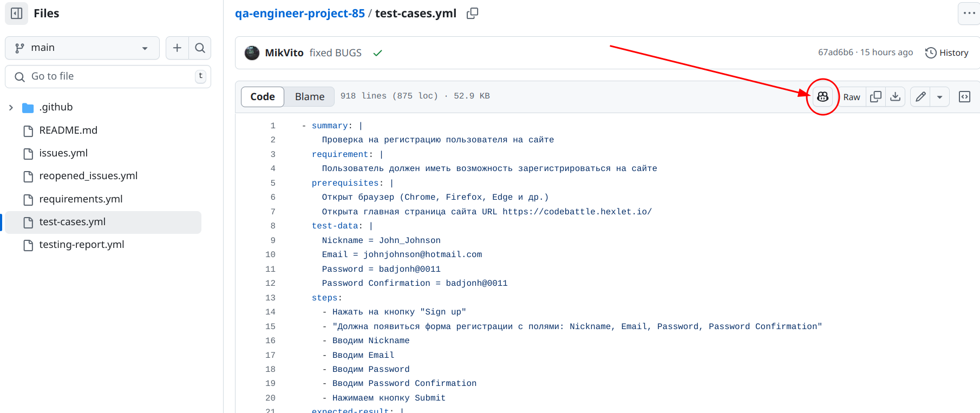Download the raw file
The width and height of the screenshot is (980, 413).
895,97
